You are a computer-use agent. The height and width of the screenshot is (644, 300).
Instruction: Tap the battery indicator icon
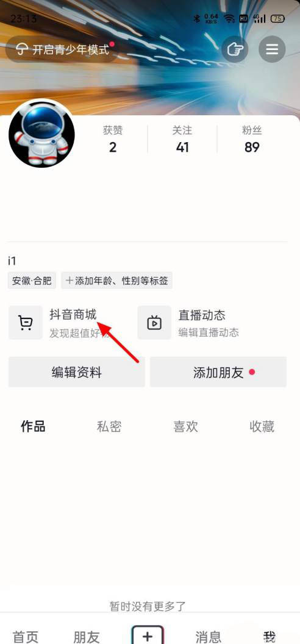click(278, 18)
